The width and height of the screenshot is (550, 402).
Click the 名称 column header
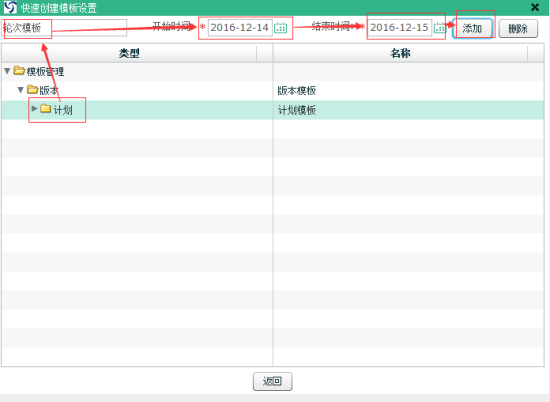400,53
